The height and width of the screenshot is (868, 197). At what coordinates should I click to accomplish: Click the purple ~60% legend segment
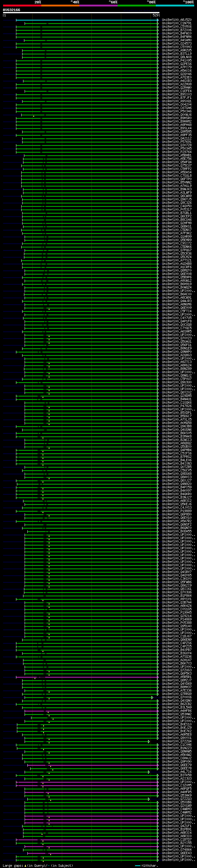(99, 6)
